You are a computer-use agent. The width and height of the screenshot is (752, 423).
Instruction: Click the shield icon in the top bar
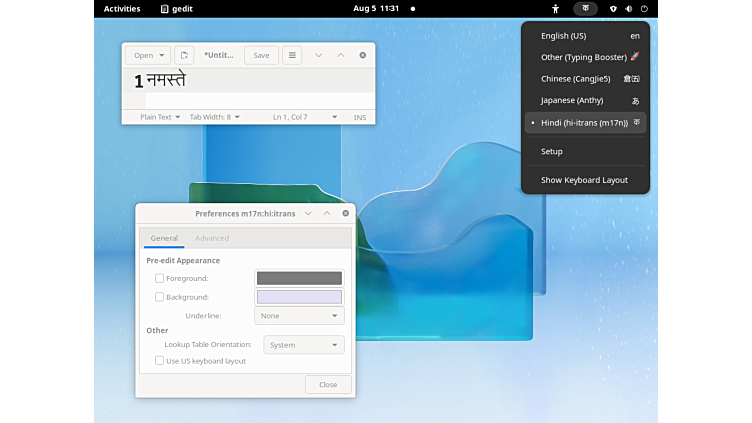pyautogui.click(x=613, y=8)
